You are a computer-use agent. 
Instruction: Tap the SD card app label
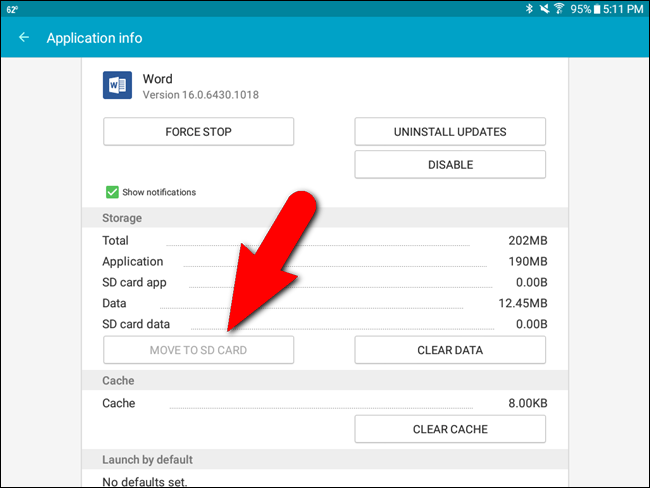coord(134,282)
